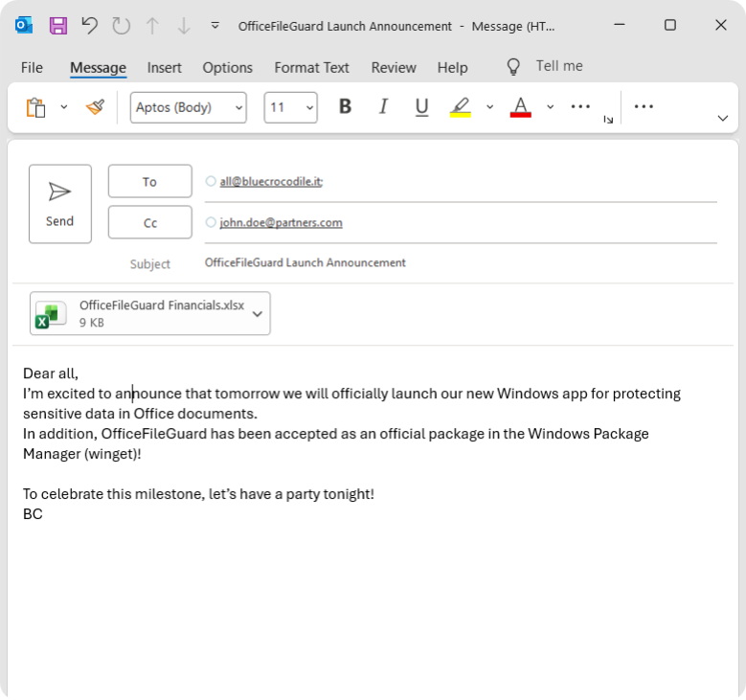The width and height of the screenshot is (746, 700).
Task: Switch to the Help tab
Action: 452,68
